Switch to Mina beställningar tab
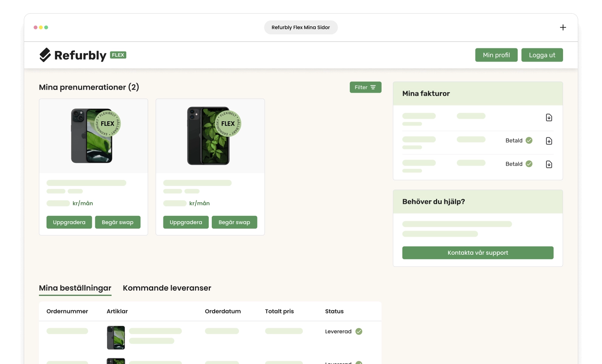This screenshot has height=364, width=602. pos(75,288)
